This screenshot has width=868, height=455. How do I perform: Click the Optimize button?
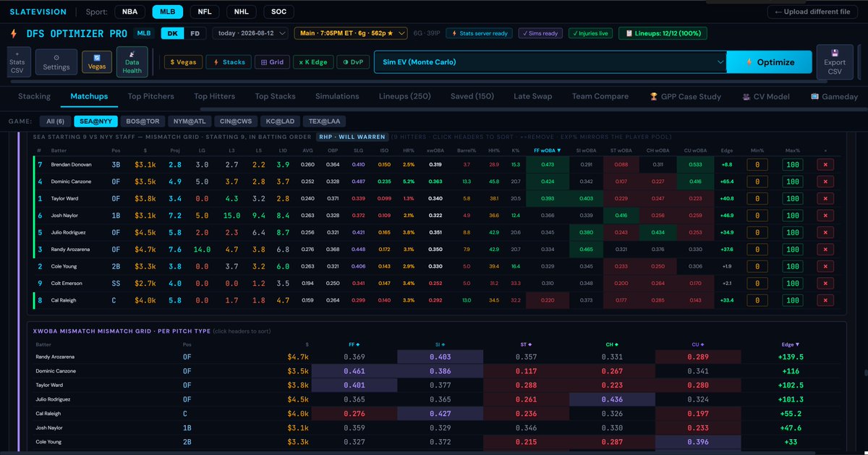769,62
